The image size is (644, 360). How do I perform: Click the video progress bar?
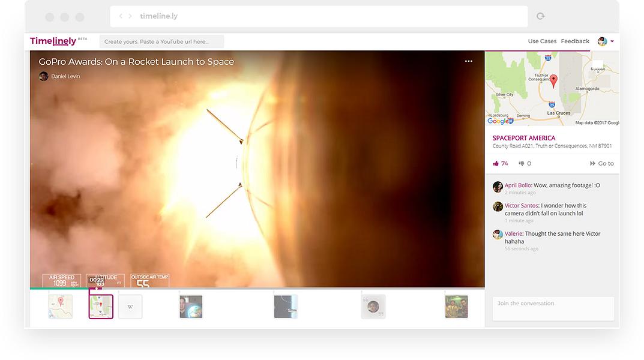[x=257, y=288]
